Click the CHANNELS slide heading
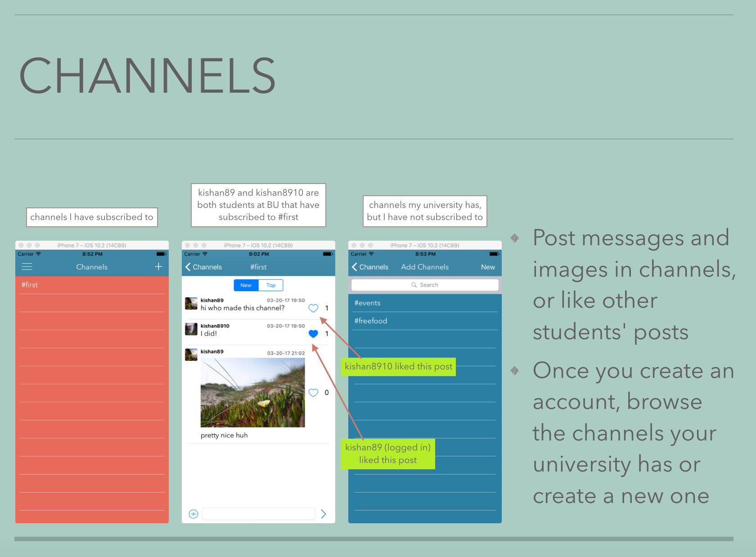Viewport: 756px width, 557px height. (x=147, y=76)
